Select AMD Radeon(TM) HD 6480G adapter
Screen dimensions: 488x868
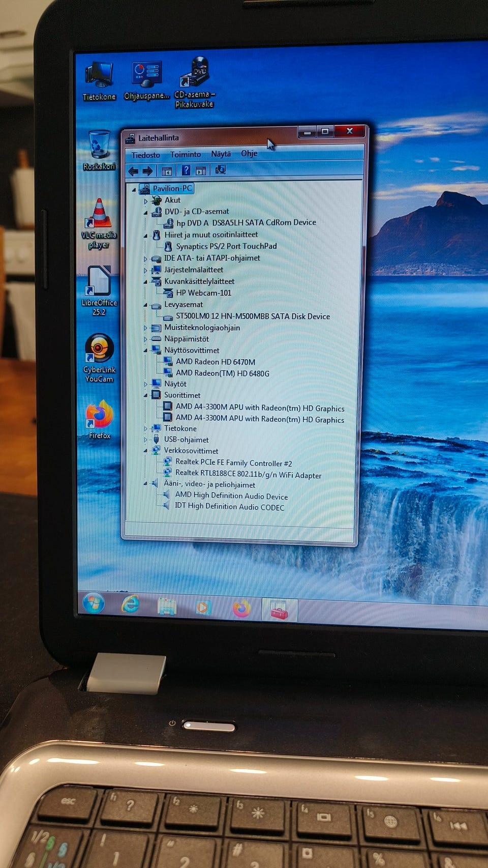[x=223, y=373]
